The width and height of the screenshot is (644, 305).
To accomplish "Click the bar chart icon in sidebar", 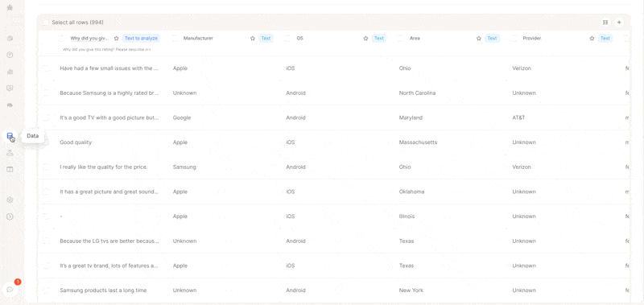I will pos(10,72).
